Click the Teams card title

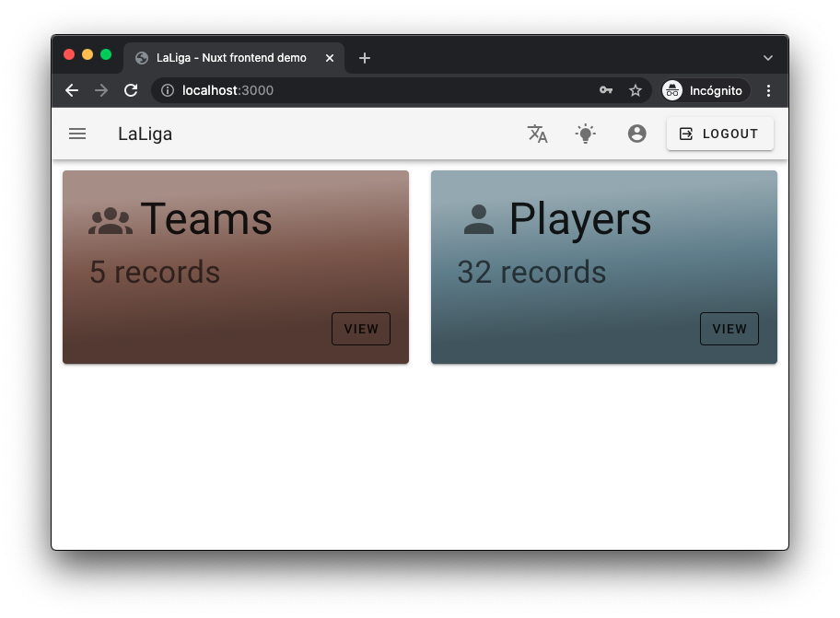(x=206, y=219)
